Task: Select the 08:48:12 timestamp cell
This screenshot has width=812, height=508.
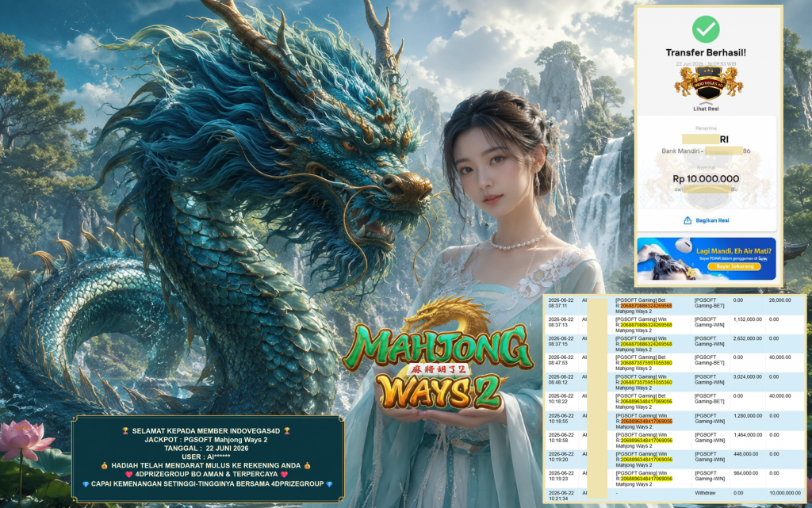Action: pyautogui.click(x=561, y=380)
